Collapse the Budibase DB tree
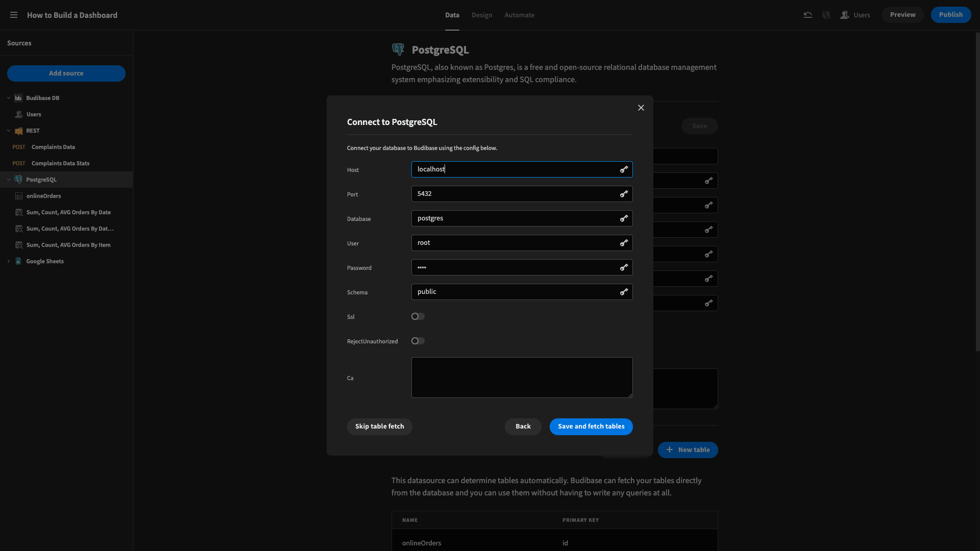 click(x=9, y=98)
